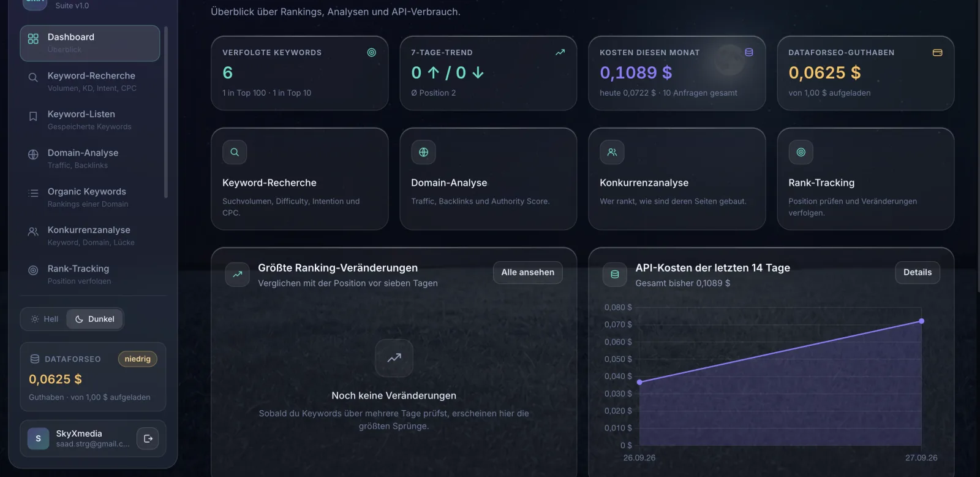
Task: Open Keyword-Listen in the sidebar
Action: coord(90,120)
